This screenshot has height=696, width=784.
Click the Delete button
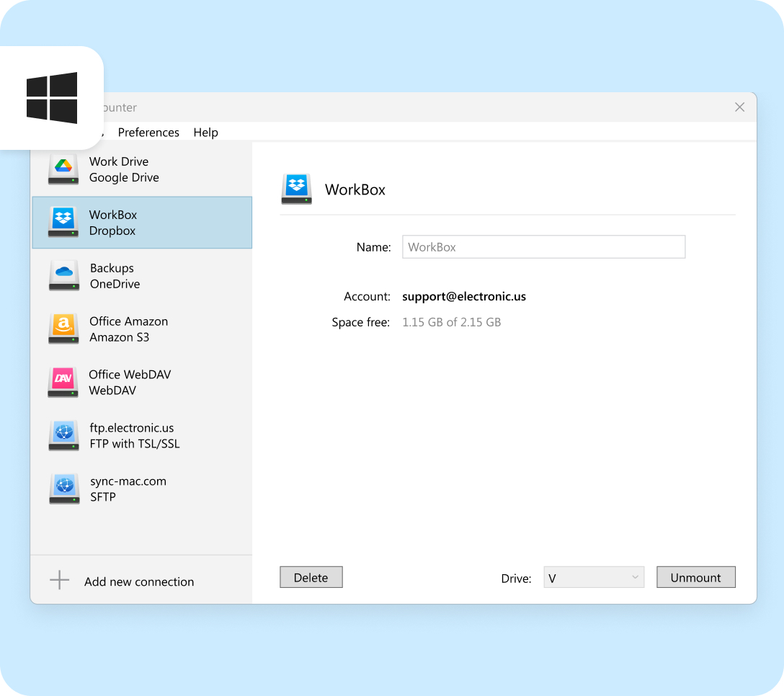tap(311, 578)
